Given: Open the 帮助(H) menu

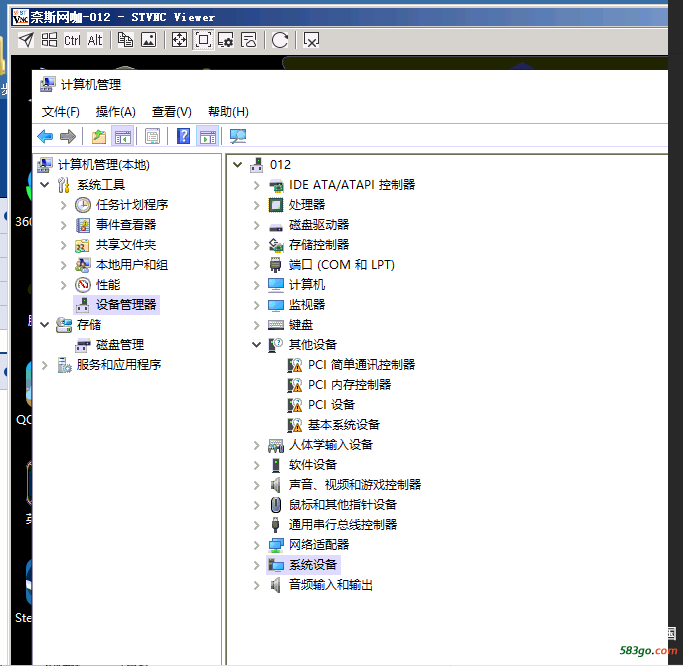Looking at the screenshot, I should click(228, 112).
